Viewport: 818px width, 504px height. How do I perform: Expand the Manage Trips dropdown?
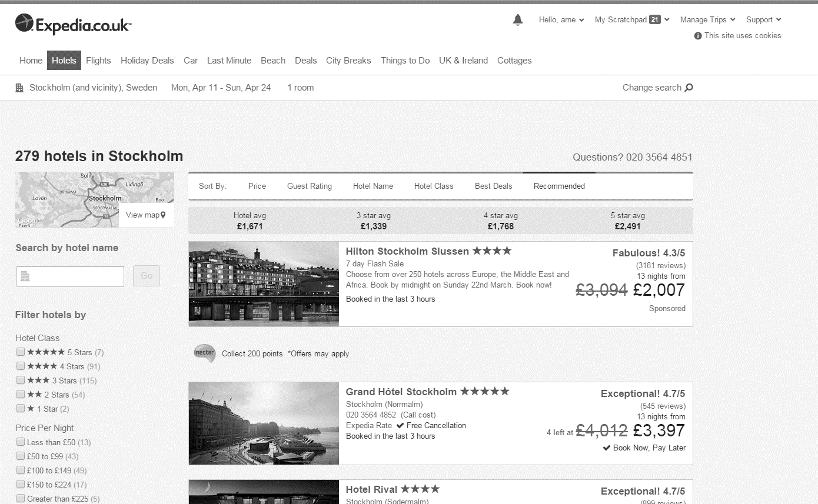coord(708,19)
